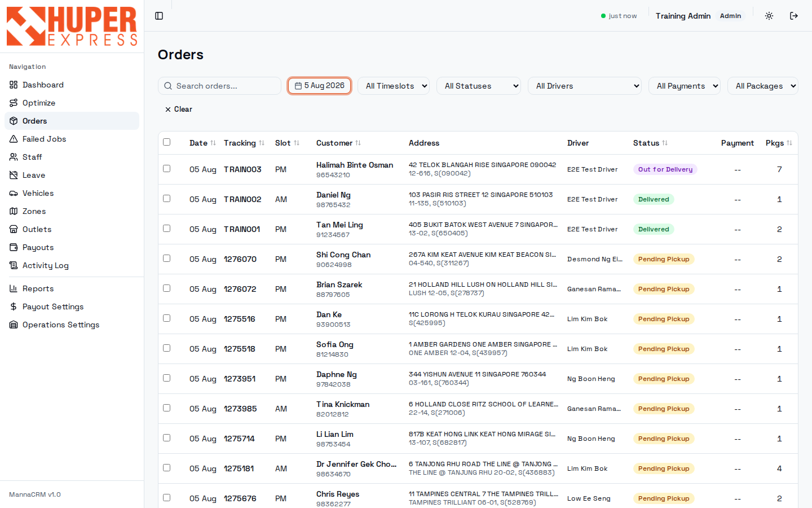The image size is (812, 508).
Task: Select the 1275516 order checkbox
Action: [166, 318]
